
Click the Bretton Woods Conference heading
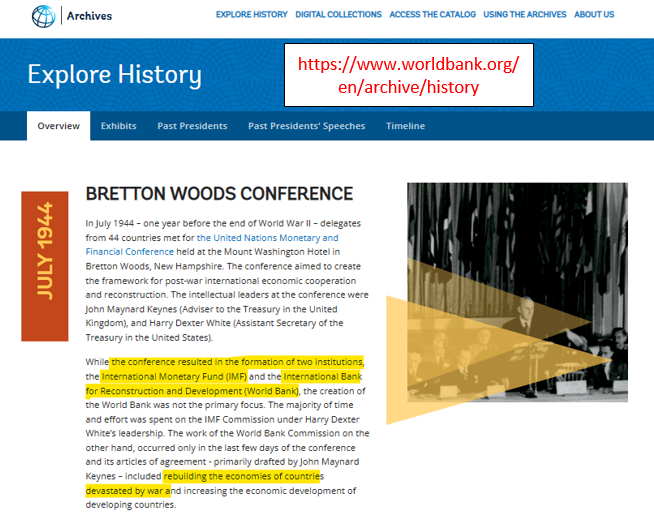pyautogui.click(x=219, y=194)
